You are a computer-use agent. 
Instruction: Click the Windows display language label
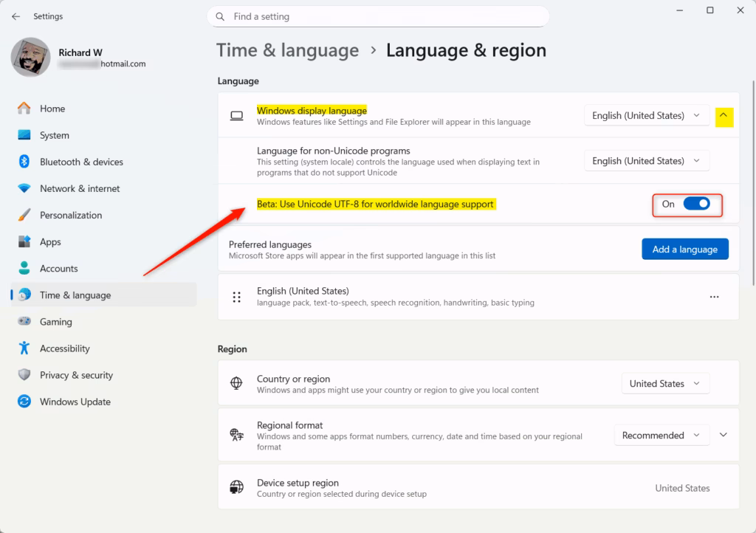(x=312, y=110)
